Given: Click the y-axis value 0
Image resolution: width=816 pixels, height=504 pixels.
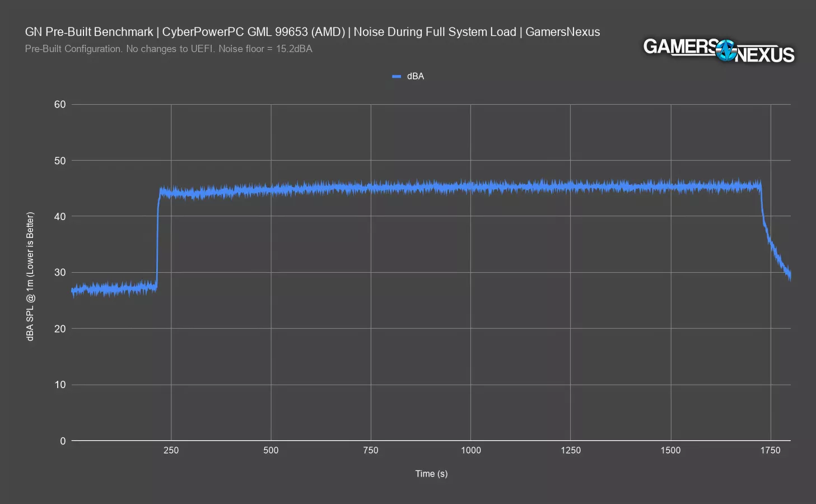Looking at the screenshot, I should 63,441.
